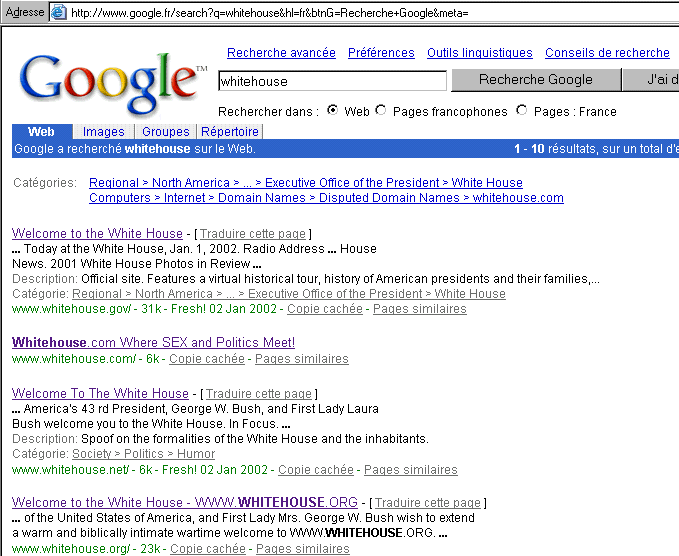Click in the whitehouse search input field
This screenshot has height=556, width=679.
pyautogui.click(x=332, y=81)
